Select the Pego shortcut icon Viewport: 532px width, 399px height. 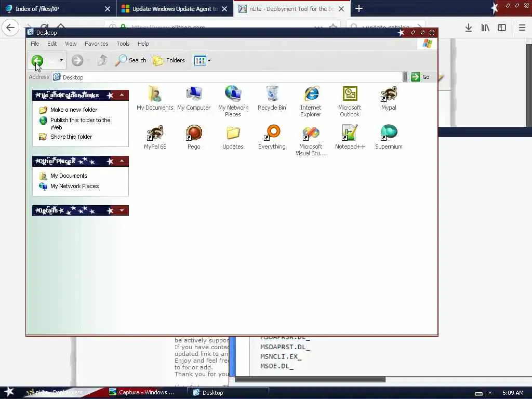tap(194, 137)
